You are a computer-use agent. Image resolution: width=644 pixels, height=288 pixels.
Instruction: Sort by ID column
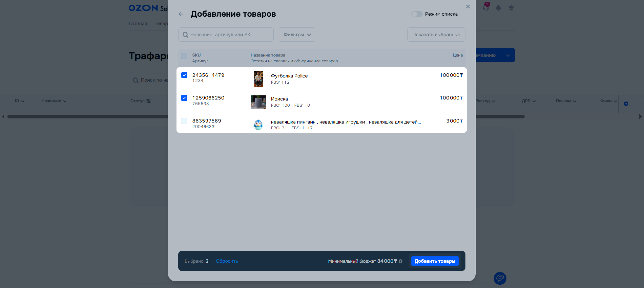point(19,101)
